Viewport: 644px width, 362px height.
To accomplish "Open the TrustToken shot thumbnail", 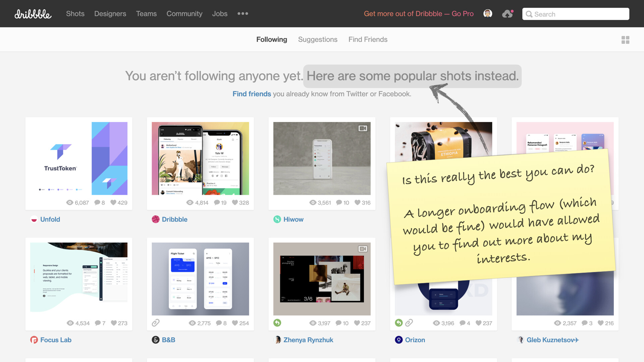I will (79, 158).
